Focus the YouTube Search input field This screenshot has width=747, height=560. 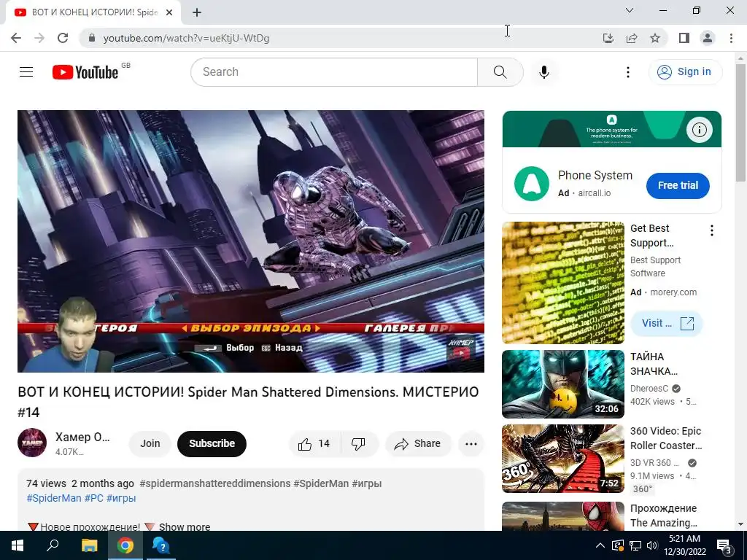point(334,72)
